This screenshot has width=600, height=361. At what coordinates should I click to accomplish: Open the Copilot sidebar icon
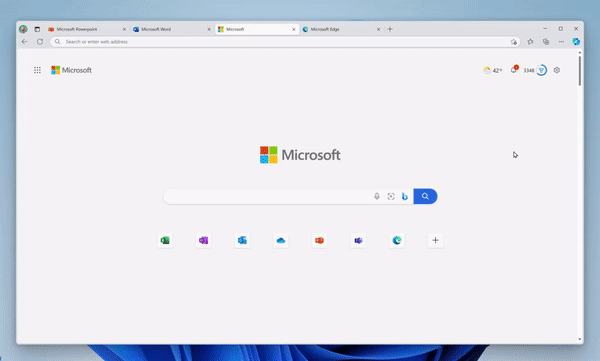(x=576, y=42)
